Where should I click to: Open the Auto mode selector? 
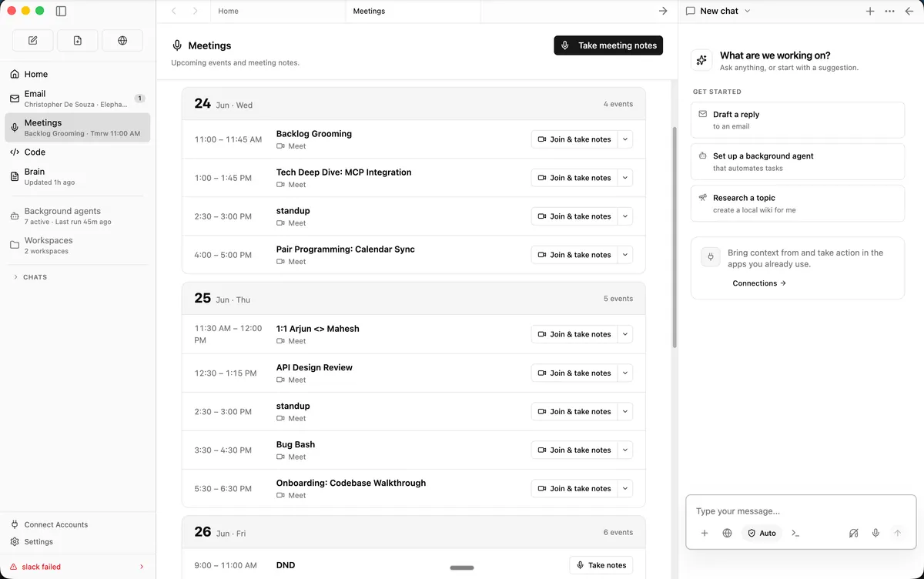pos(762,533)
